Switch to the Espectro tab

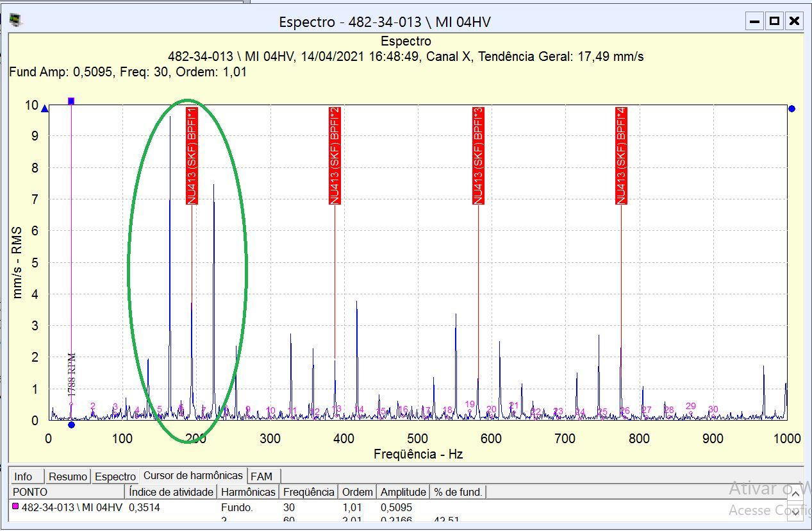pos(115,476)
